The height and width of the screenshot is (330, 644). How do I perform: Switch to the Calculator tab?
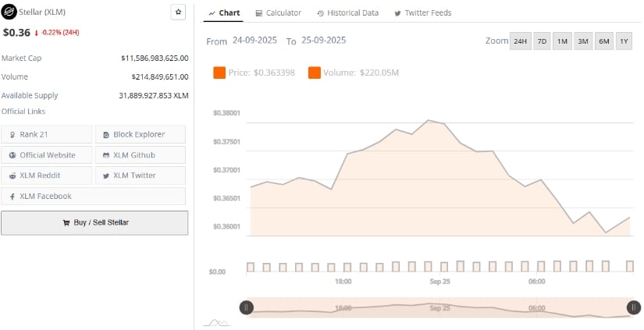pos(279,13)
